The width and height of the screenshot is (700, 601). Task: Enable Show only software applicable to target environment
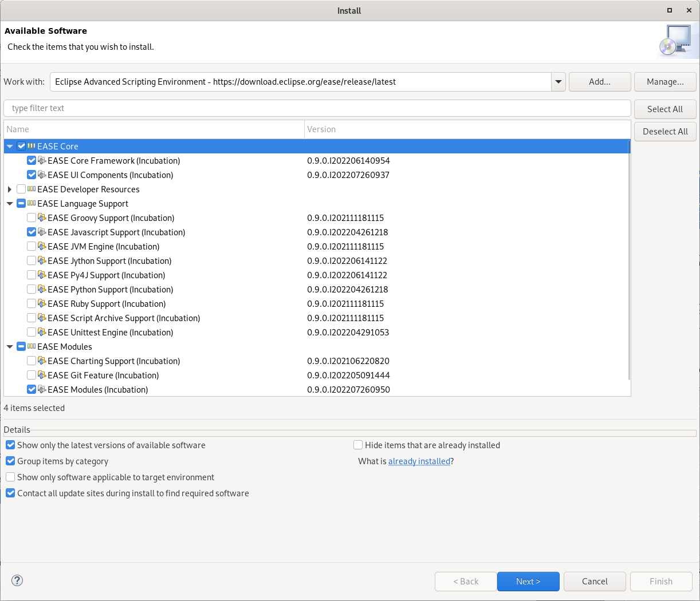click(x=10, y=477)
